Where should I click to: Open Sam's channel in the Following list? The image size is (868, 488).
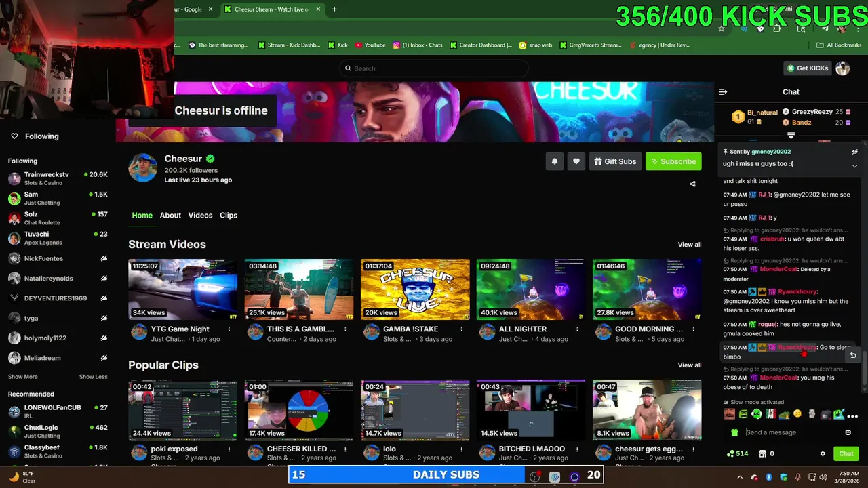tap(58, 199)
